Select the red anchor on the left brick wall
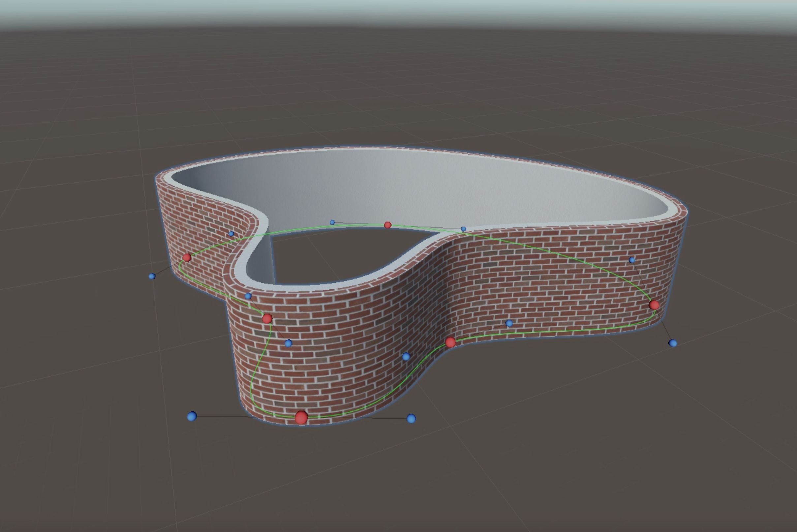The image size is (797, 532). pos(187,257)
